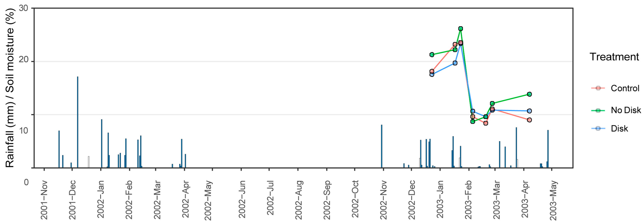Image resolution: width=644 pixels, height=224 pixels.
Task: Click the first green No Disk point
Action: pyautogui.click(x=432, y=55)
